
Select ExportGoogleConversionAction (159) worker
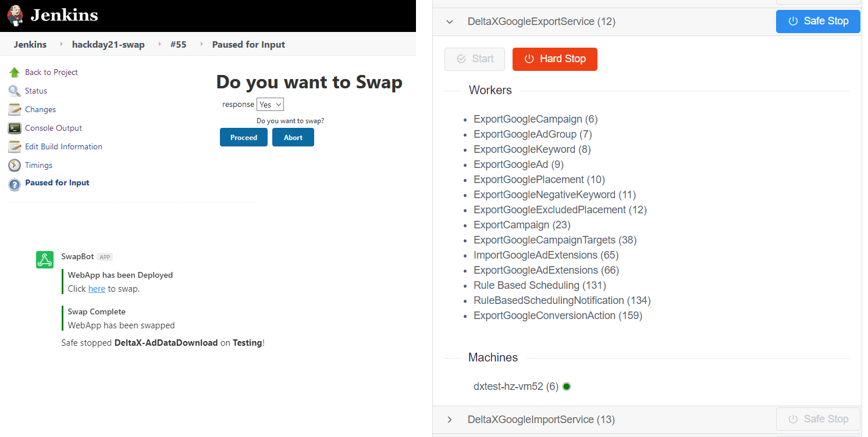pos(558,316)
